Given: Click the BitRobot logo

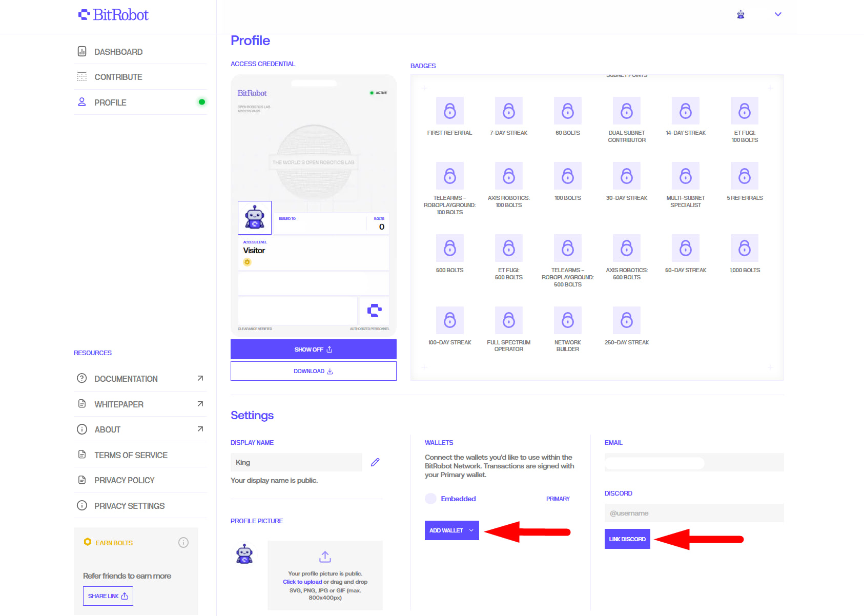Looking at the screenshot, I should (113, 15).
